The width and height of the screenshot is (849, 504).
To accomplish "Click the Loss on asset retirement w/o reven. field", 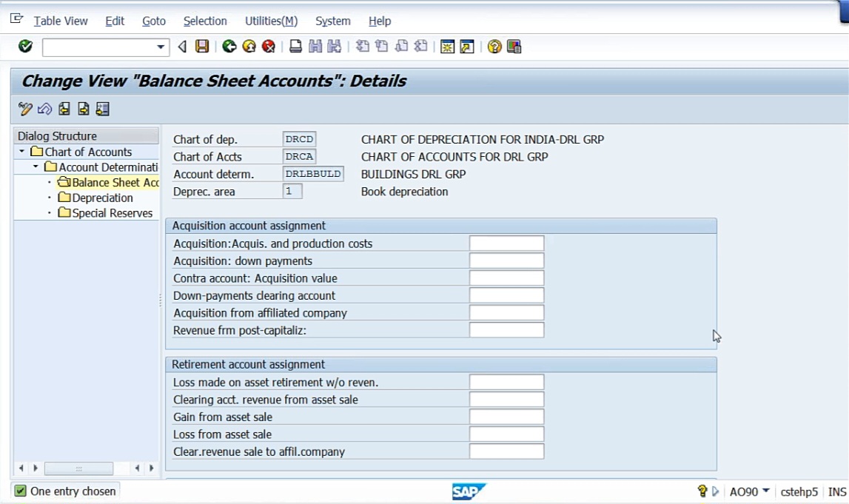I will [x=506, y=382].
